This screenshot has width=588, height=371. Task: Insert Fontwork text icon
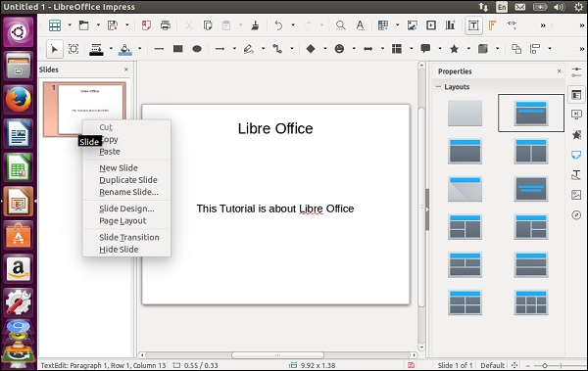click(492, 25)
